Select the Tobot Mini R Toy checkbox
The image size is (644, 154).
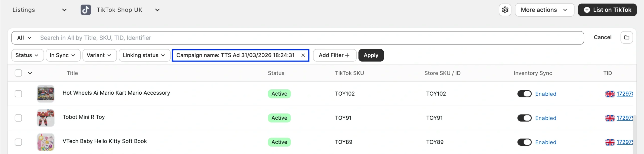(x=18, y=118)
